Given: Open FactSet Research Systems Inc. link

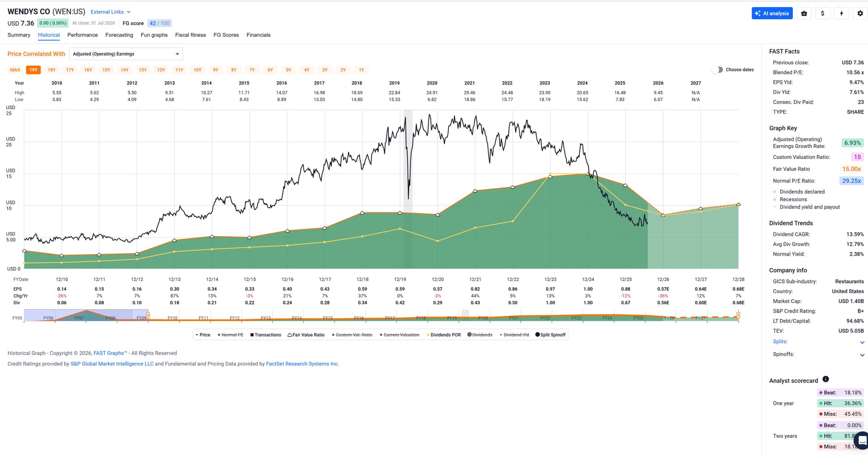Looking at the screenshot, I should coord(302,364).
